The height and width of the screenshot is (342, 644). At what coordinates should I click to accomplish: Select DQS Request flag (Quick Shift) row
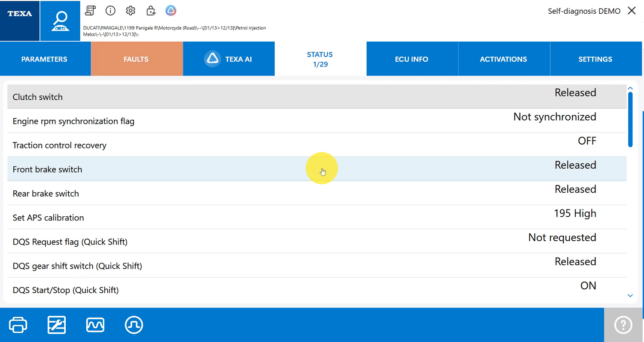pyautogui.click(x=317, y=241)
